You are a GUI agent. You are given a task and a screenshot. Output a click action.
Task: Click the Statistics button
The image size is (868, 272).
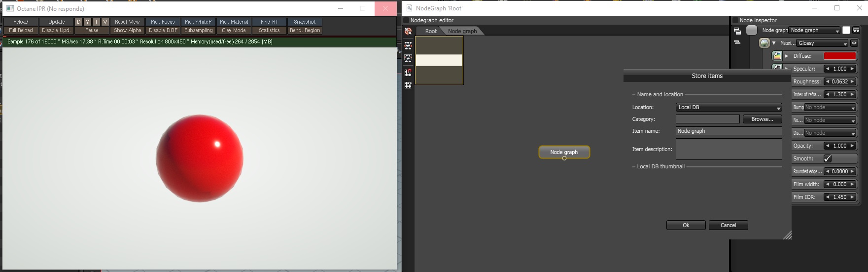(269, 30)
